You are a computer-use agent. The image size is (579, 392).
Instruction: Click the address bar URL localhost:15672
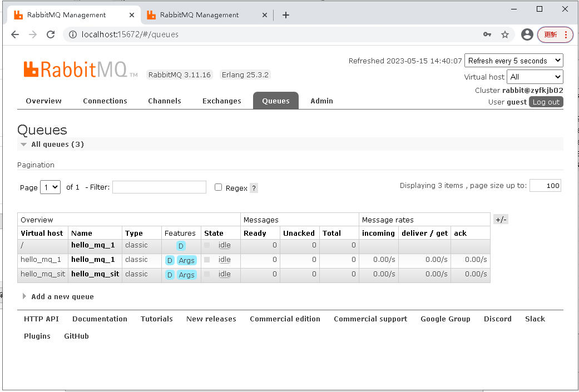[130, 34]
